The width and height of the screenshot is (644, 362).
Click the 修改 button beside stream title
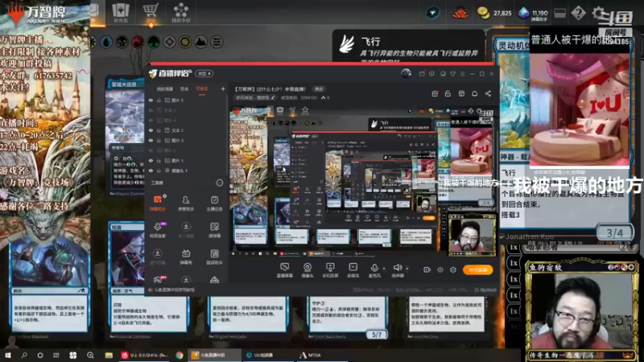point(319,89)
